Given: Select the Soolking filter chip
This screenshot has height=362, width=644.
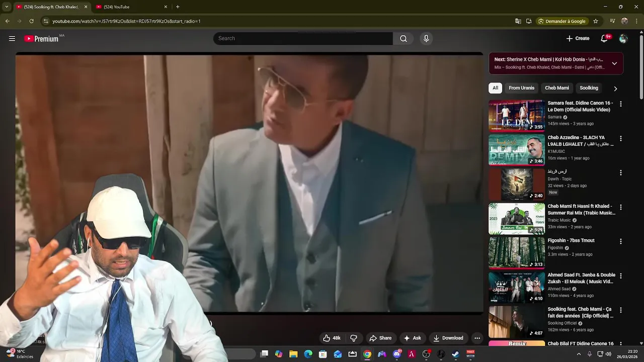Looking at the screenshot, I should click(589, 88).
